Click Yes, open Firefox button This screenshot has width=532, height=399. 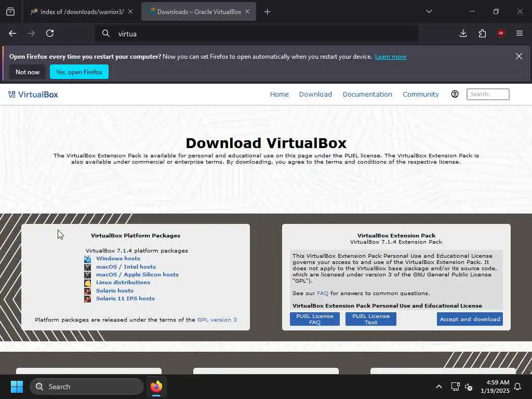(x=79, y=72)
